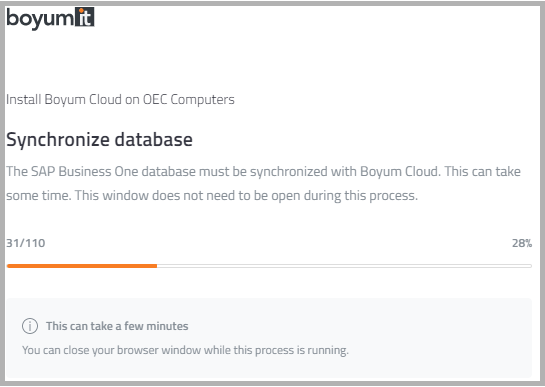Click the 28% progress label
Image resolution: width=545 pixels, height=387 pixels.
522,243
